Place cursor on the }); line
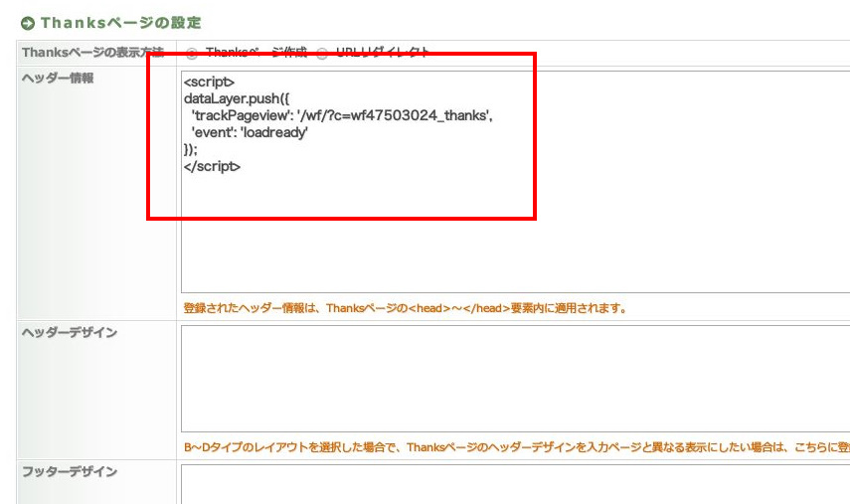The height and width of the screenshot is (504, 850). tap(192, 149)
